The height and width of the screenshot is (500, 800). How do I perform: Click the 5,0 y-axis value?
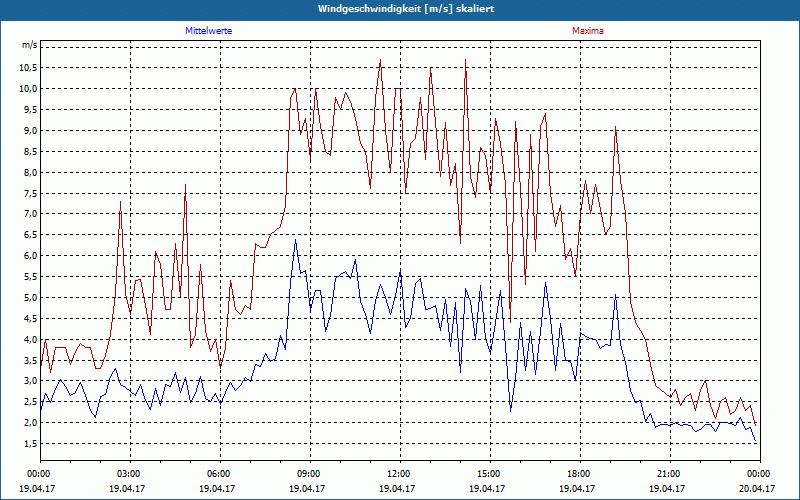[30, 297]
